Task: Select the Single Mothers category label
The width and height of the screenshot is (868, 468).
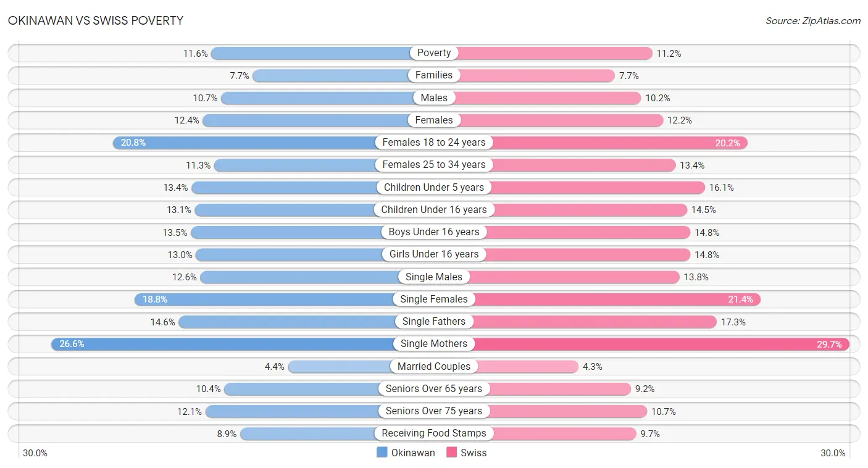Action: (434, 344)
